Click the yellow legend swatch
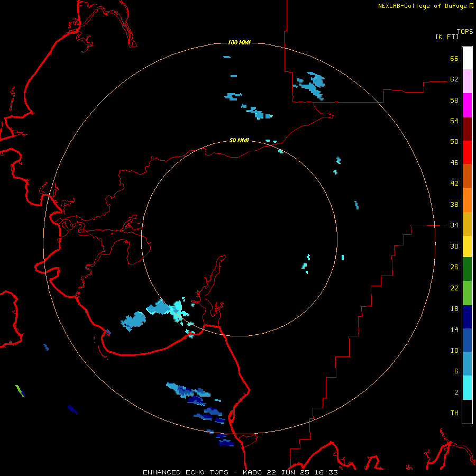Viewport: 476px width, 476px height. click(x=467, y=246)
